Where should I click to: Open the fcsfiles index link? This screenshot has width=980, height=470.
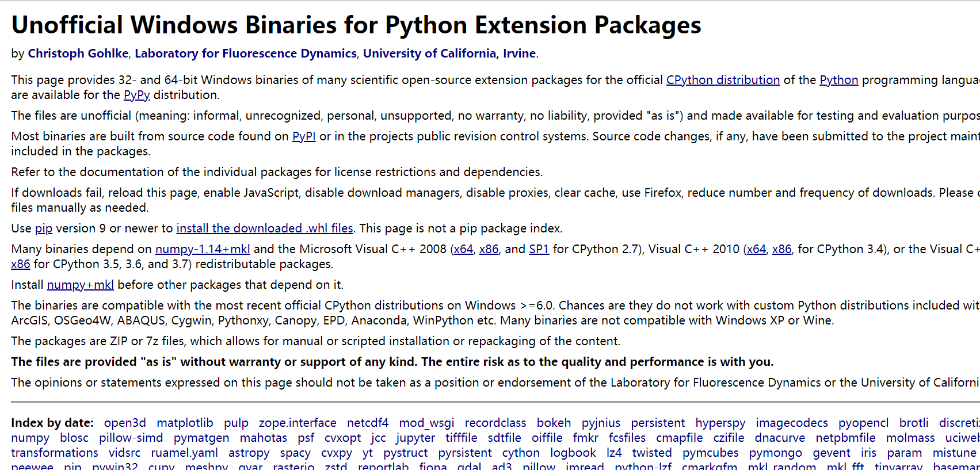click(627, 438)
